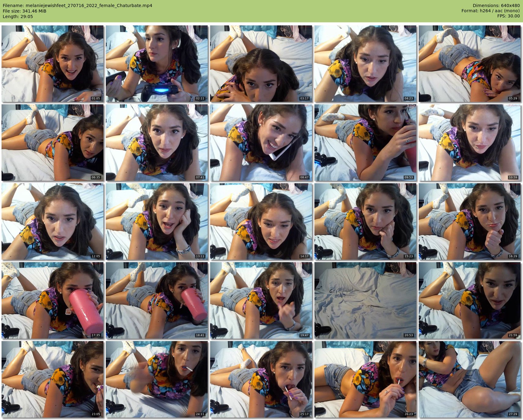This screenshot has height=420, width=523.
Task: Select the empty-bed frame at 20:53
Action: click(365, 300)
